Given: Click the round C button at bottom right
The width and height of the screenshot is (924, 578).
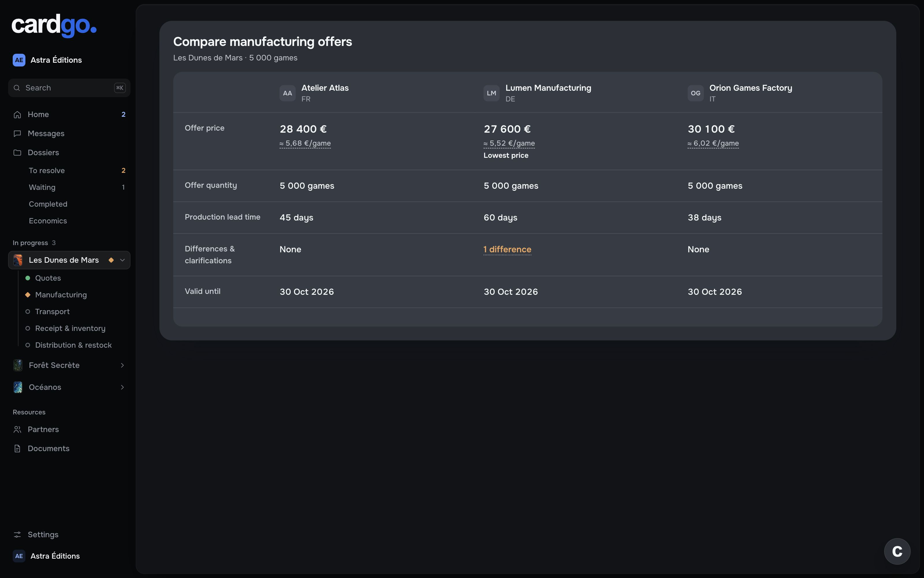Looking at the screenshot, I should (897, 551).
